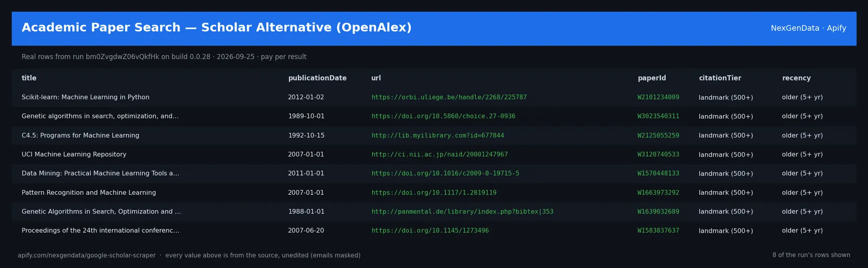Select publication date 1989-10-01
The width and height of the screenshot is (868, 268).
(306, 116)
